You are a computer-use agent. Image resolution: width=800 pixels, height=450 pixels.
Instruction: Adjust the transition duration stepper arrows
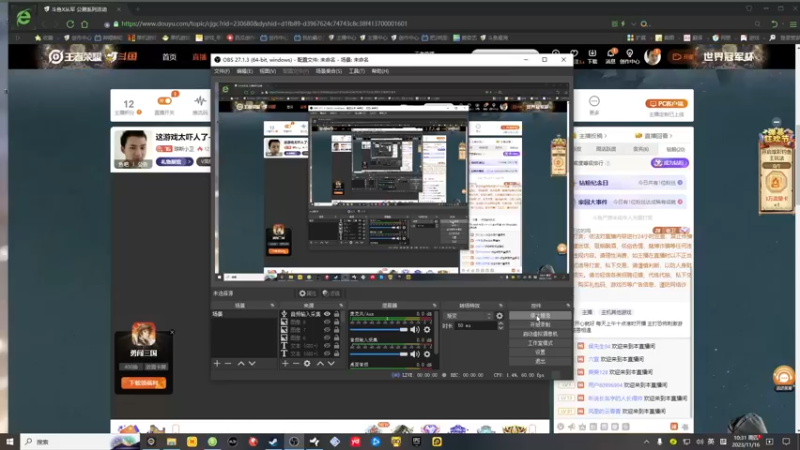501,326
